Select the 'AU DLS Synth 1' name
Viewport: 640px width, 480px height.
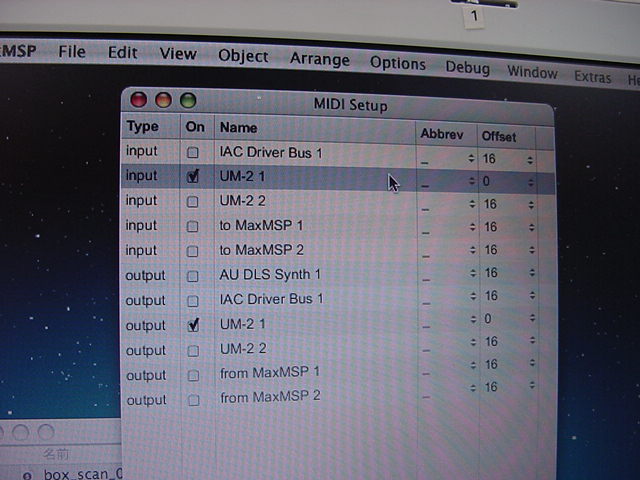click(270, 274)
